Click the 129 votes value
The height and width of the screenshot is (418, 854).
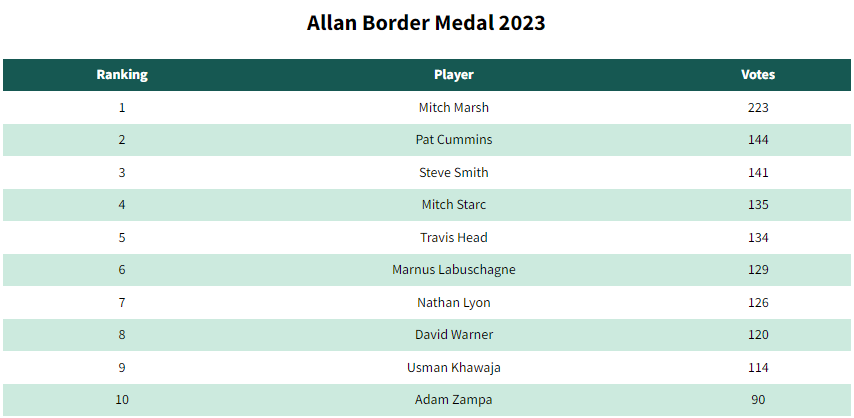click(x=758, y=270)
